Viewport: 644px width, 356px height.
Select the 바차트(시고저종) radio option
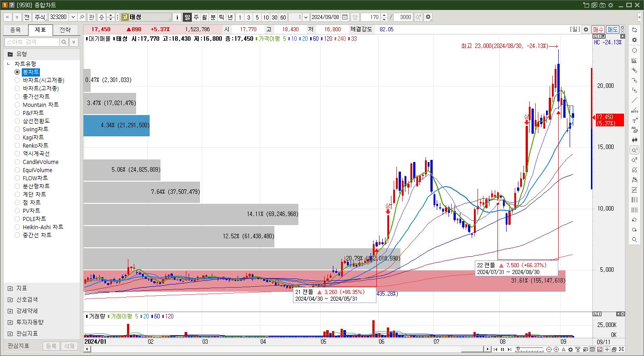click(17, 80)
